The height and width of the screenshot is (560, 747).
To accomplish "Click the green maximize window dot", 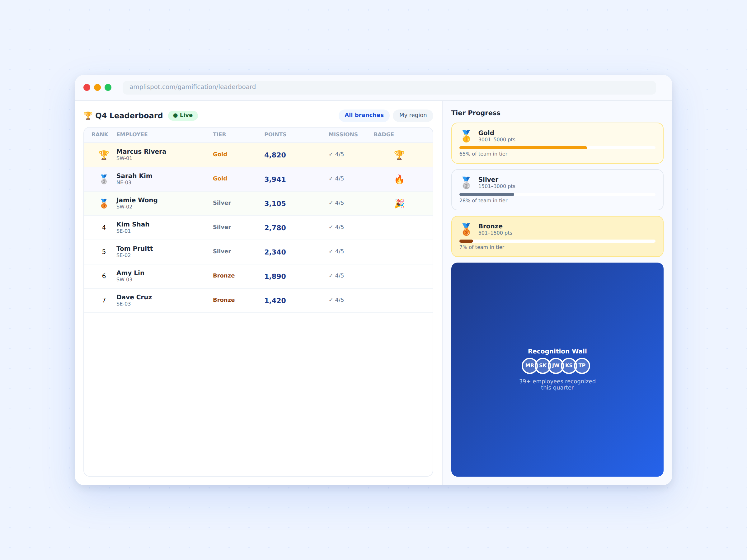I will [x=108, y=87].
